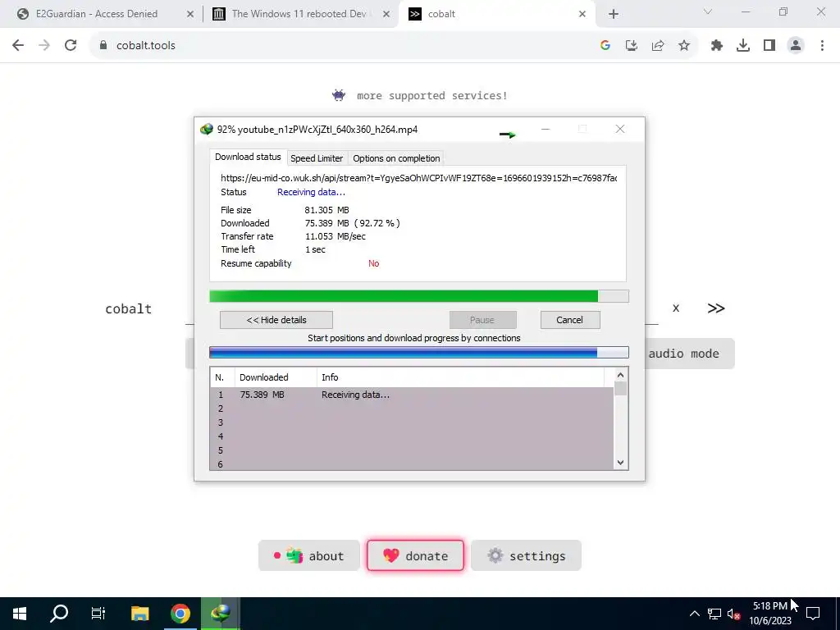Close the Windows 11 rebooted Dev tab
Image resolution: width=840 pixels, height=630 pixels.
386,15
